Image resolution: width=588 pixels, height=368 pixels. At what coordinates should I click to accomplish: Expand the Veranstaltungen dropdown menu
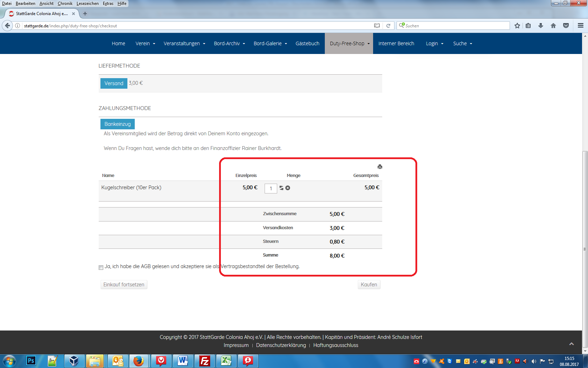click(184, 43)
